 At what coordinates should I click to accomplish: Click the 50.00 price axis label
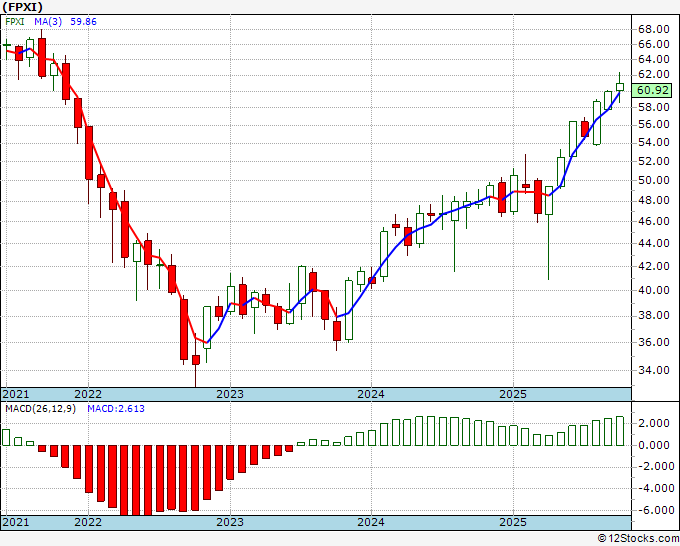tap(654, 180)
